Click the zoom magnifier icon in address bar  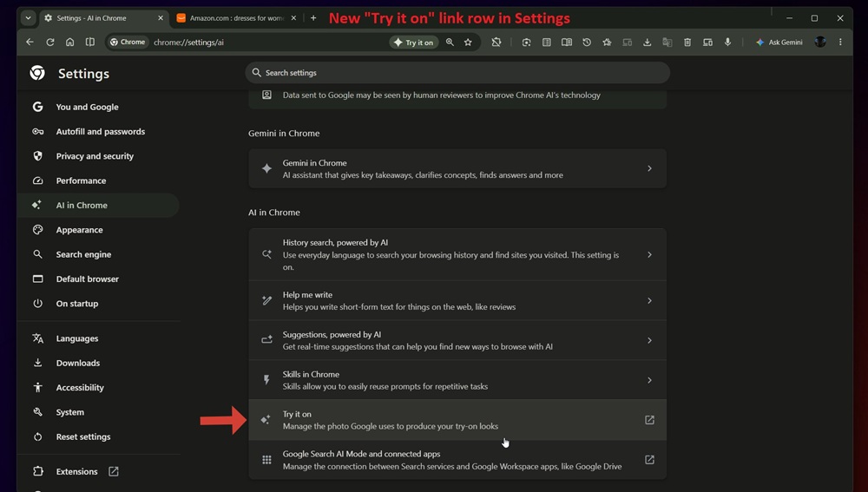pyautogui.click(x=450, y=42)
